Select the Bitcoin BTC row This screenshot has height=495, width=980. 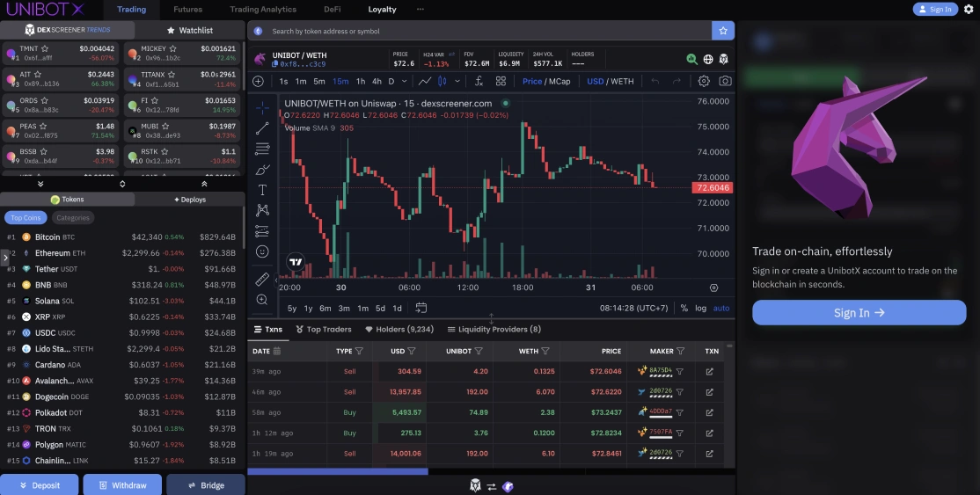[121, 237]
